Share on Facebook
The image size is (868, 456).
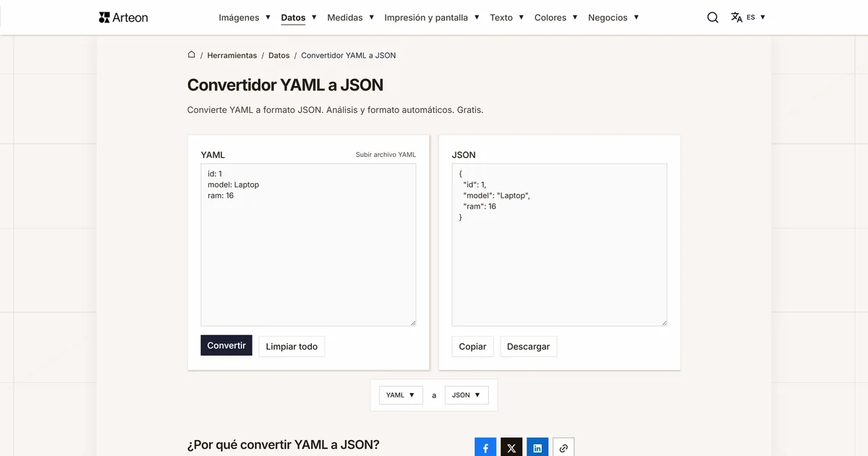pos(485,448)
